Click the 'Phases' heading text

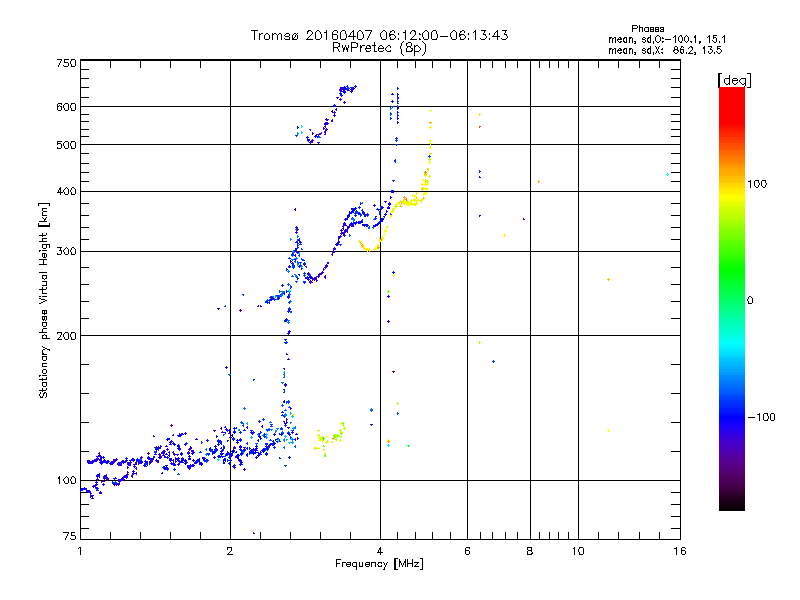[647, 29]
